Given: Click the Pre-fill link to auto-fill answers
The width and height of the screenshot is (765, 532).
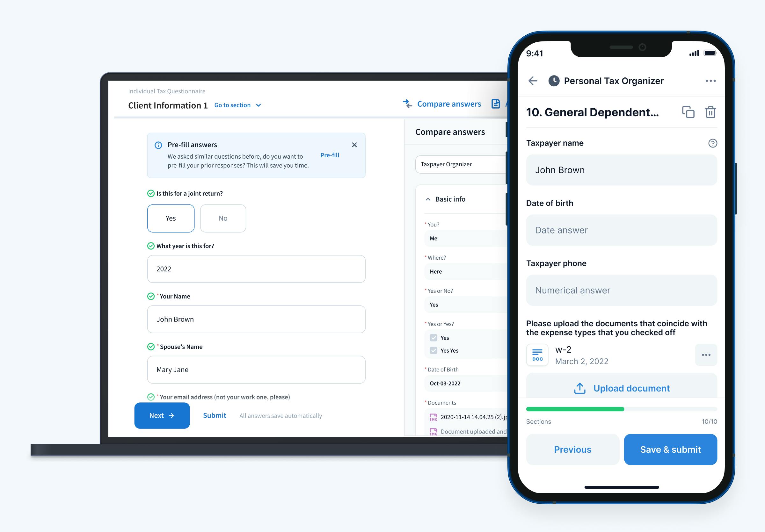Looking at the screenshot, I should tap(329, 156).
